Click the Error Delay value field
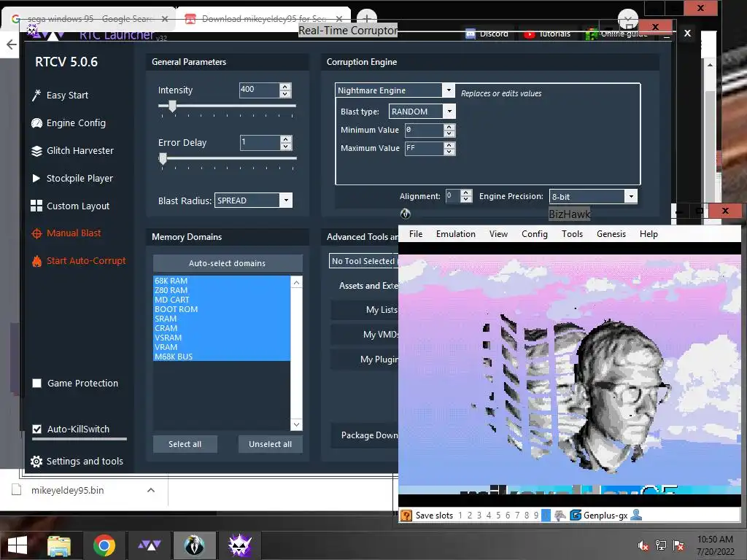747x560 pixels. click(260, 142)
